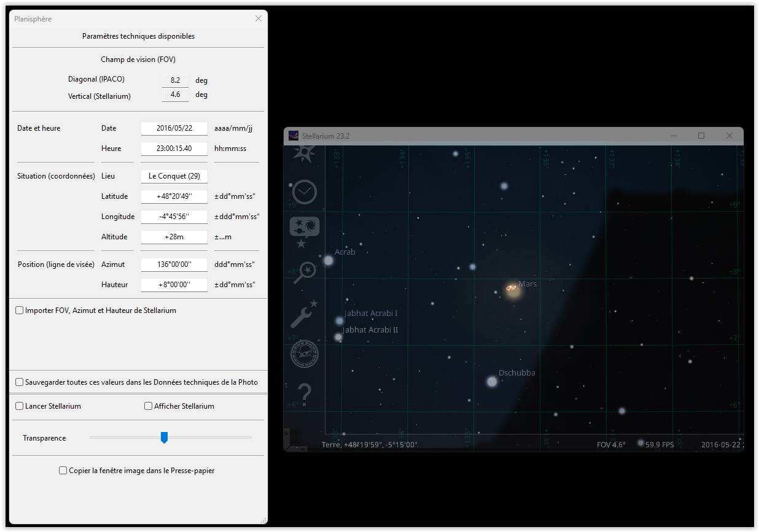This screenshot has width=759, height=532.
Task: Click the Transparence slider handle
Action: pyautogui.click(x=164, y=438)
